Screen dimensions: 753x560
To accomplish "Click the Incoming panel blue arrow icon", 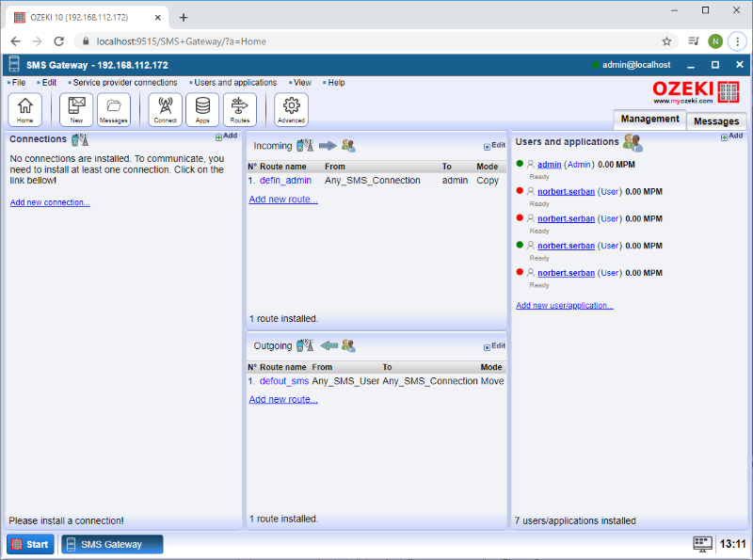I will (x=328, y=146).
